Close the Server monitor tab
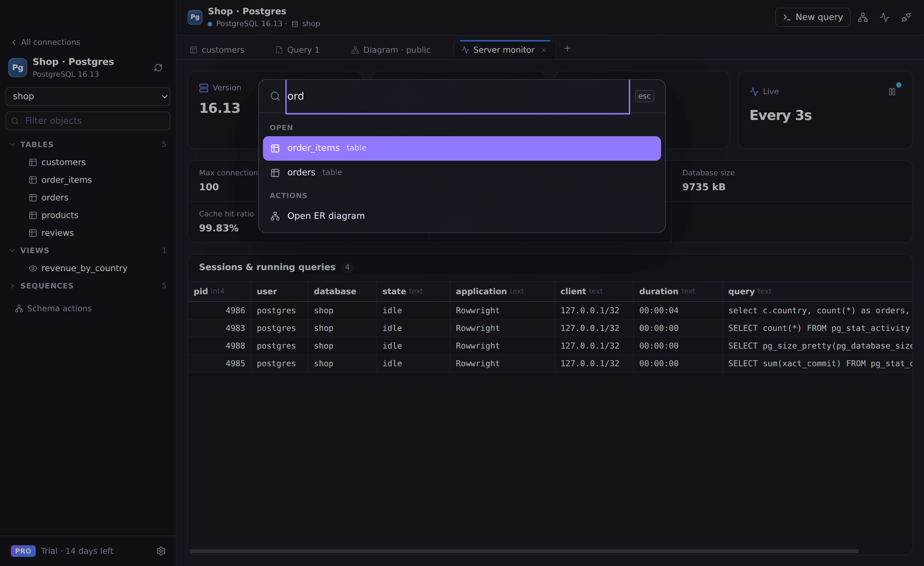 (x=544, y=50)
